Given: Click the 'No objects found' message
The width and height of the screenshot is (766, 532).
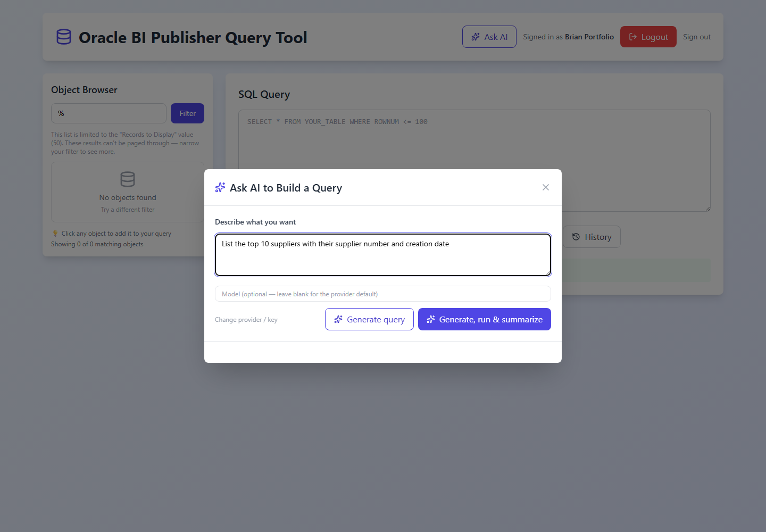Looking at the screenshot, I should tap(128, 197).
